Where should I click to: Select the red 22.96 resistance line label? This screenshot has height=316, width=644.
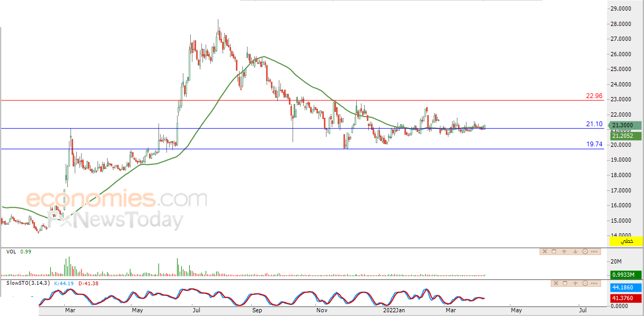(x=594, y=96)
